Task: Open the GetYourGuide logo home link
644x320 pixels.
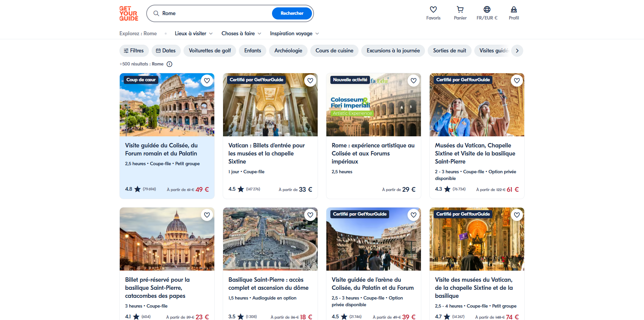Action: (x=129, y=13)
